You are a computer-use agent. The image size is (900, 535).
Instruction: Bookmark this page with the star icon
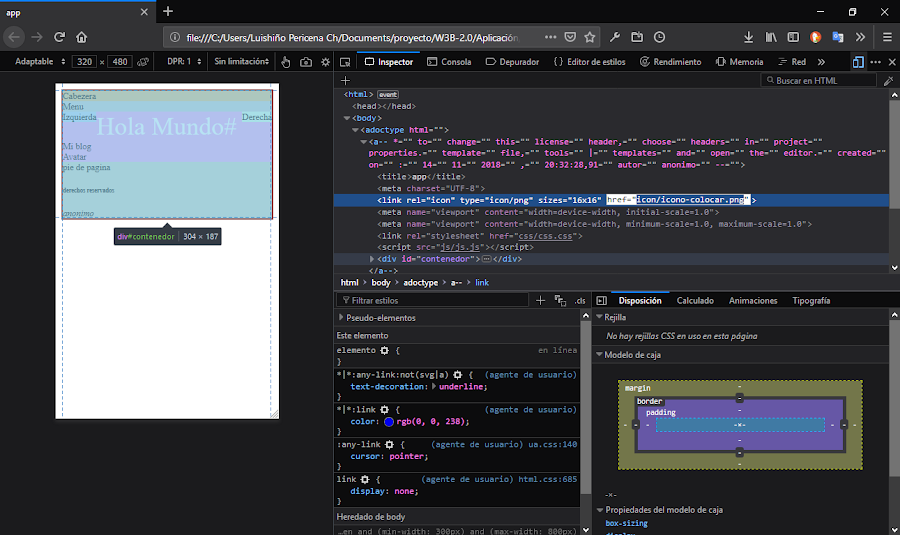[590, 37]
